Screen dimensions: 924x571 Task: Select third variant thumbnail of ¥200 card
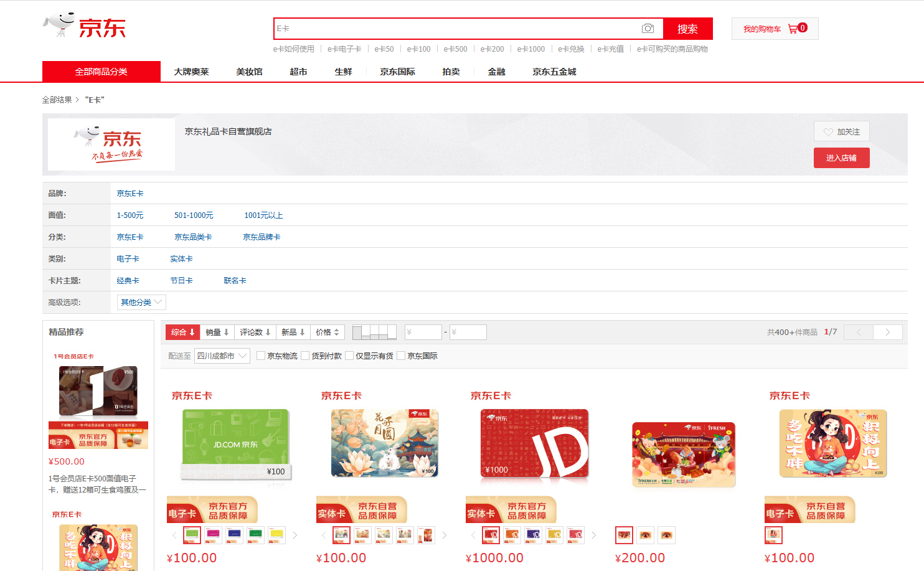(x=667, y=535)
